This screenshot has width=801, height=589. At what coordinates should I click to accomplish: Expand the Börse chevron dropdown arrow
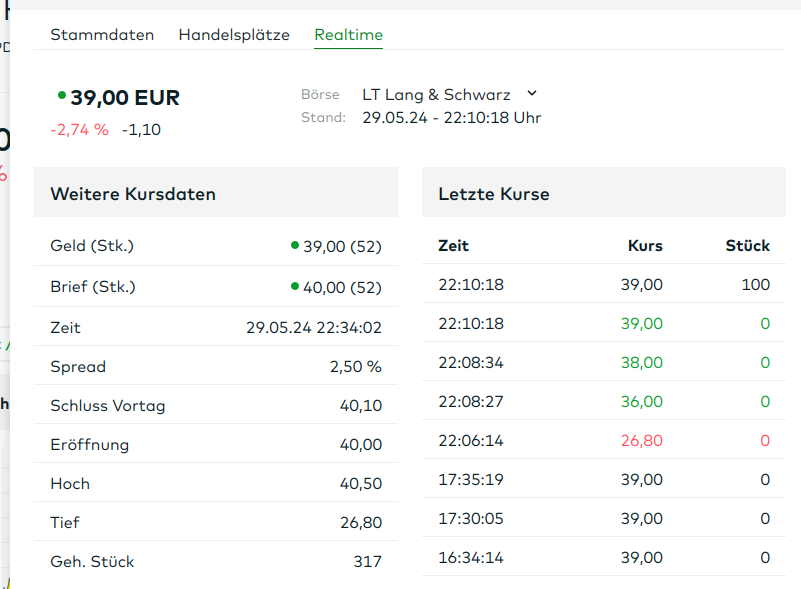(x=532, y=94)
